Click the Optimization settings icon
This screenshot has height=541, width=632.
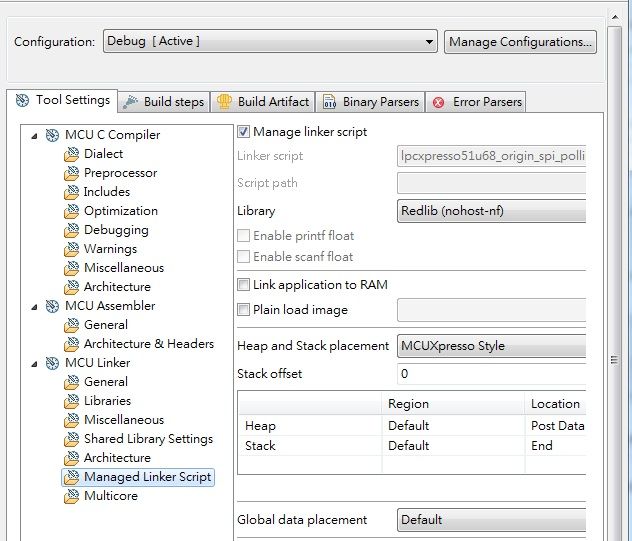click(71, 211)
